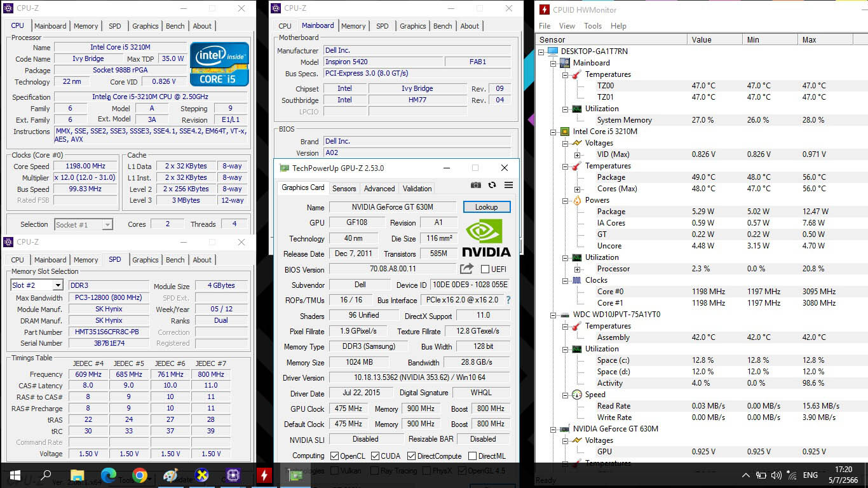Open the View menu in HWMonitor

click(567, 26)
